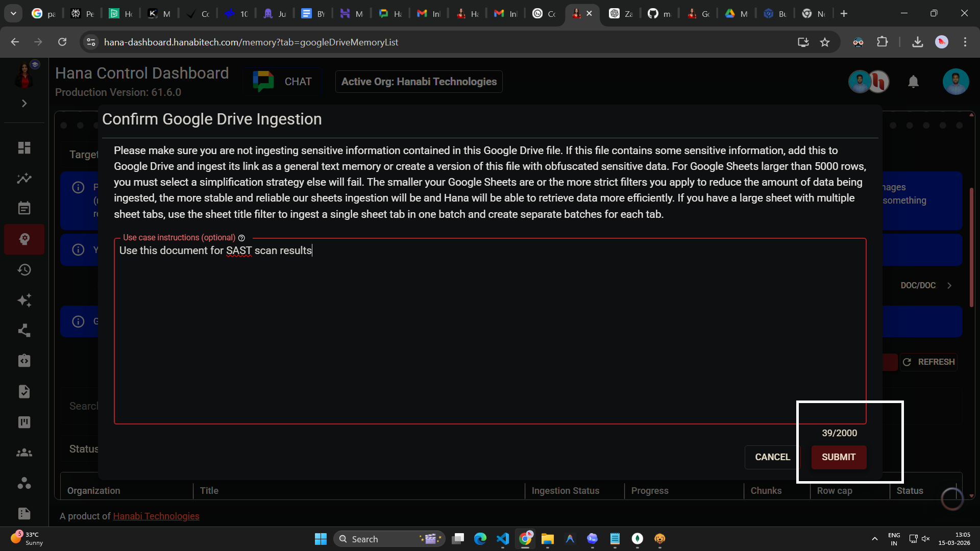Select the memory brain icon in sidebar

click(24, 239)
